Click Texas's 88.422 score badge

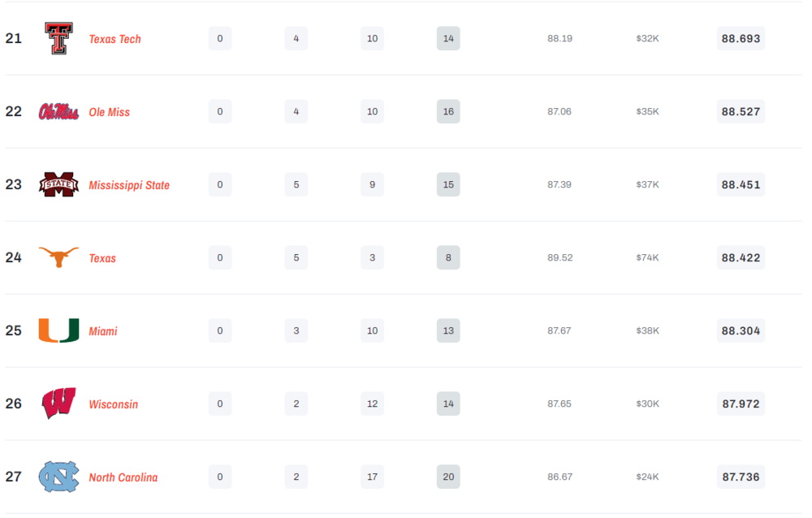click(x=741, y=258)
